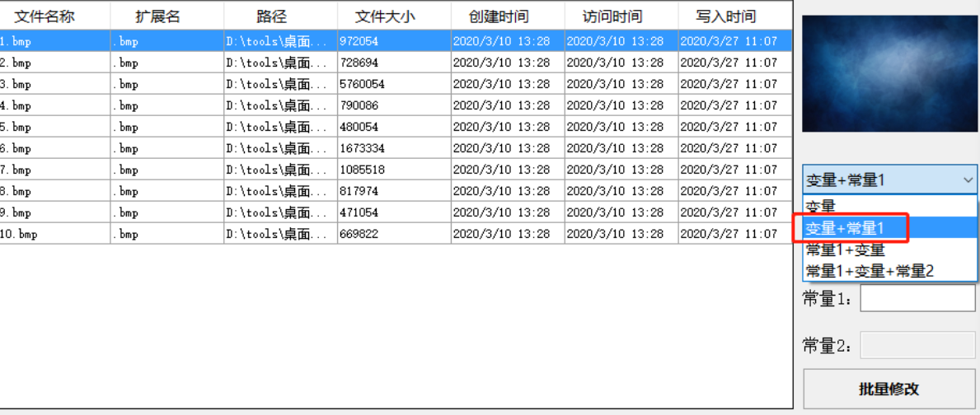Click file size cell 972054
Viewport: 980px width, 415px height.
pos(394,41)
